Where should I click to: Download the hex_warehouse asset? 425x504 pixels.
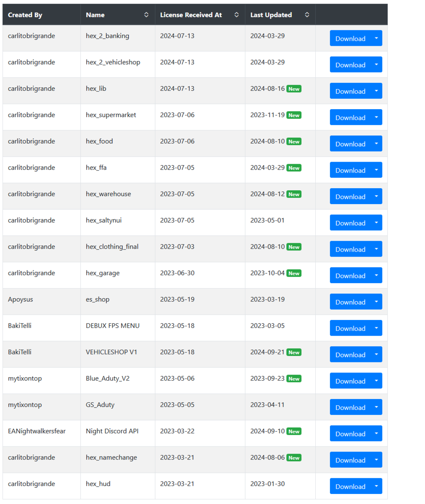click(x=350, y=196)
